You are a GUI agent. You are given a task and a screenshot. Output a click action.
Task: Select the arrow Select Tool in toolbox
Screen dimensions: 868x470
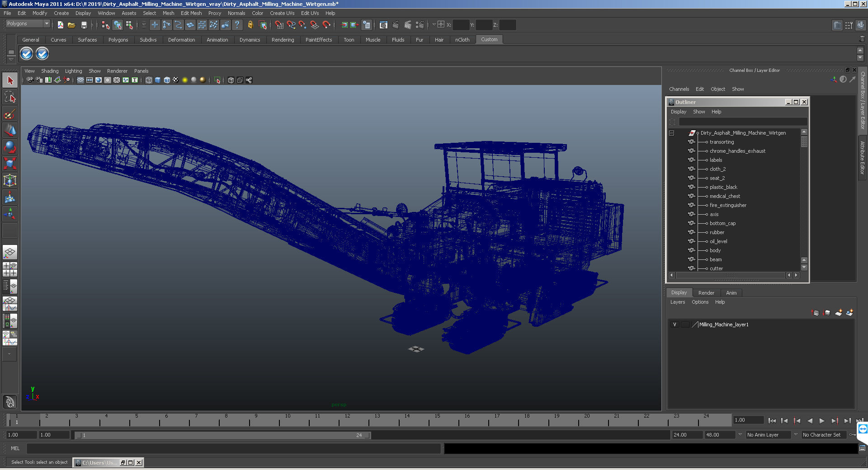(x=10, y=81)
